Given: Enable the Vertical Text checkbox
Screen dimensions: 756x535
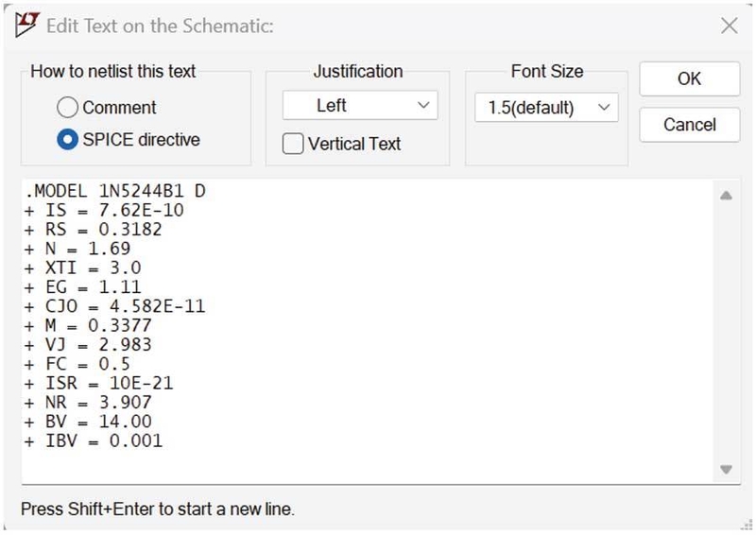Looking at the screenshot, I should (294, 144).
